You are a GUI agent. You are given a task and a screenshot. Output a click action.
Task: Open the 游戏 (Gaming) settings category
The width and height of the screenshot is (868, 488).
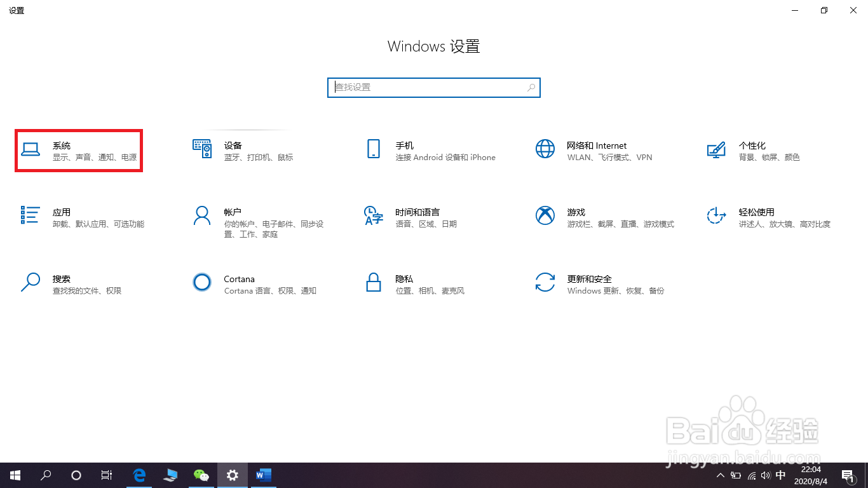tap(604, 217)
